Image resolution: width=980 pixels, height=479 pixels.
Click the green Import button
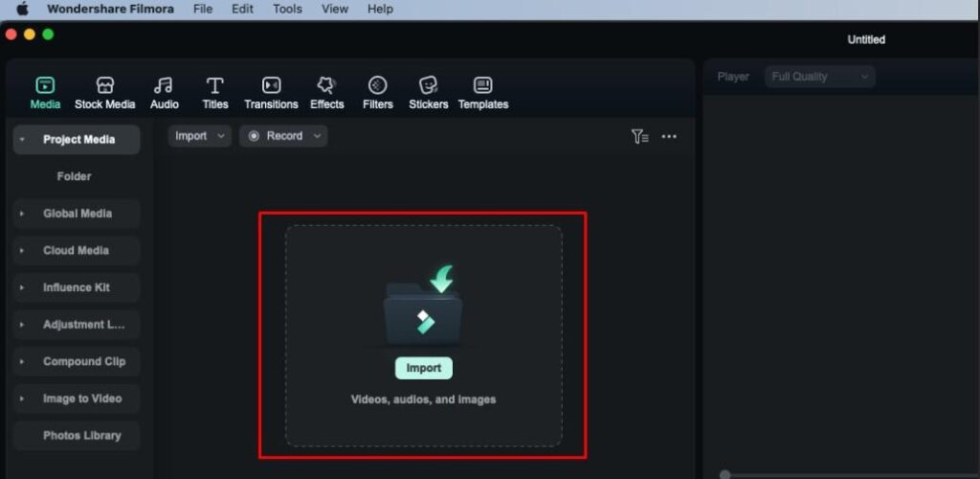(x=423, y=368)
